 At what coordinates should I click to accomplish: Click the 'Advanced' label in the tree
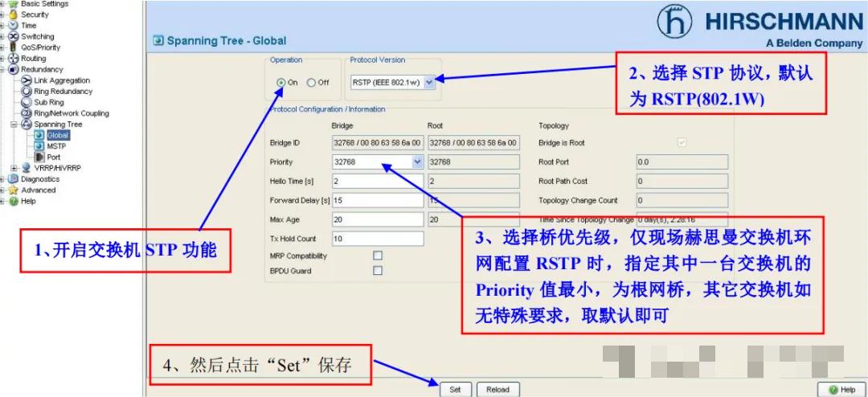pyautogui.click(x=39, y=190)
